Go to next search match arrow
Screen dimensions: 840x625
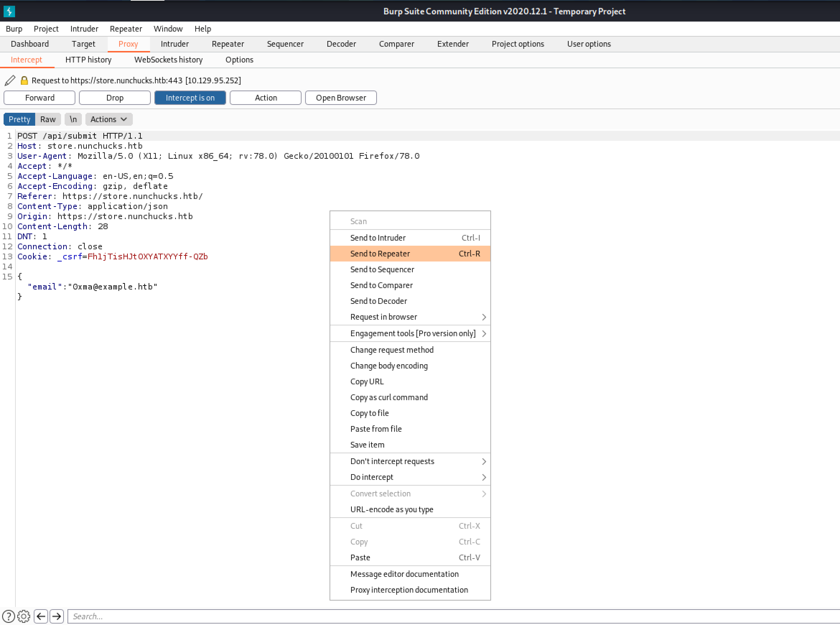57,616
